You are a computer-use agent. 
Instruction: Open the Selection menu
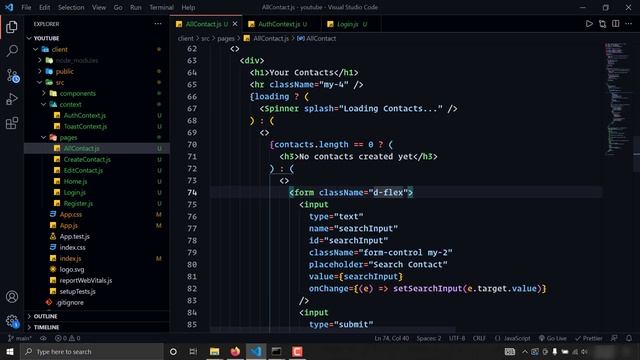(71, 7)
